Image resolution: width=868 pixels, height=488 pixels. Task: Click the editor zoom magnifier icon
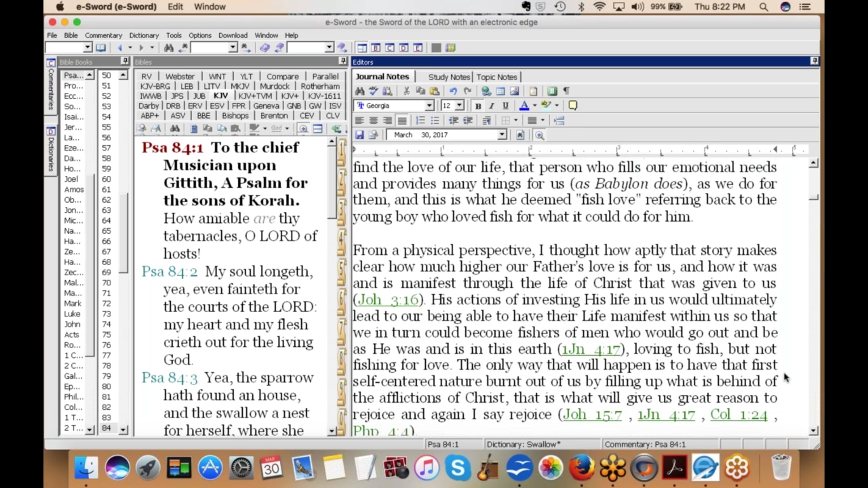(539, 135)
